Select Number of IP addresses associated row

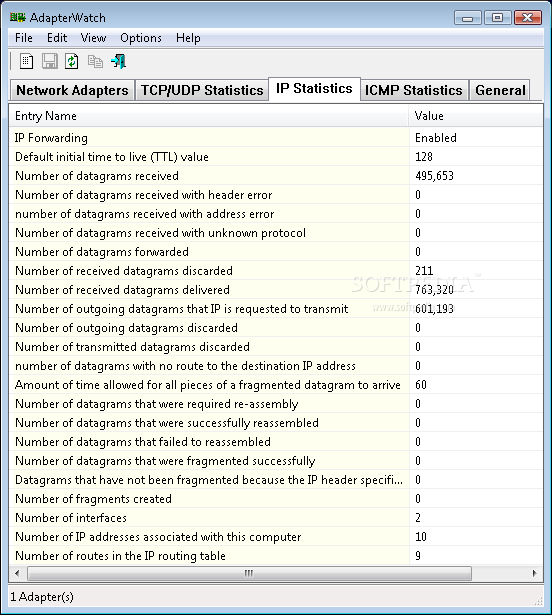[x=276, y=537]
